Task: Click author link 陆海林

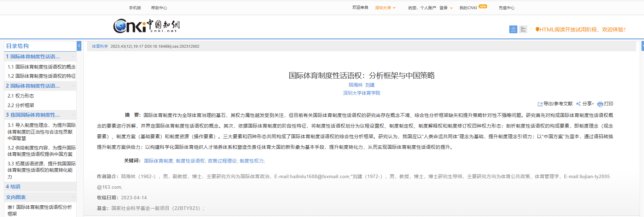Action: pos(355,85)
